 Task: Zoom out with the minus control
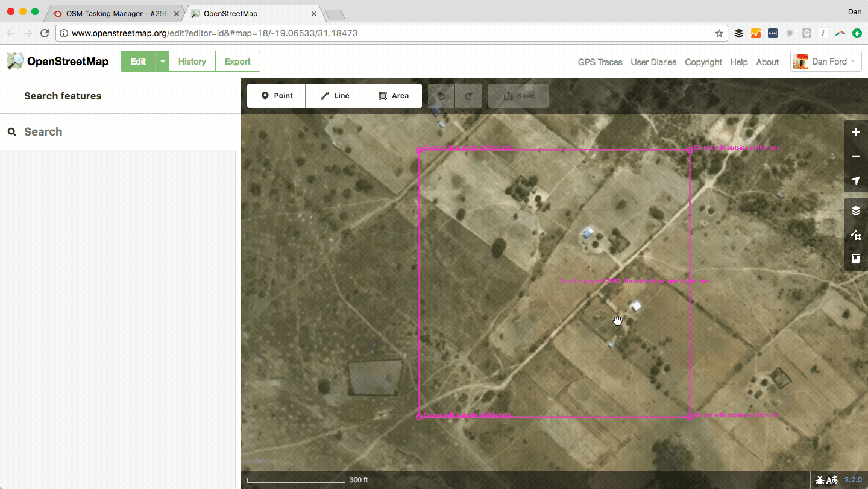pyautogui.click(x=855, y=156)
